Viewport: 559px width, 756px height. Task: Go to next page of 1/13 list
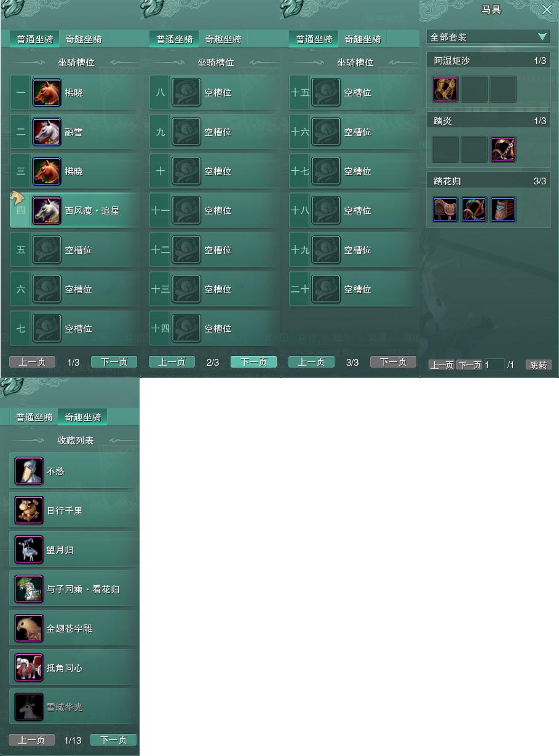point(113,740)
